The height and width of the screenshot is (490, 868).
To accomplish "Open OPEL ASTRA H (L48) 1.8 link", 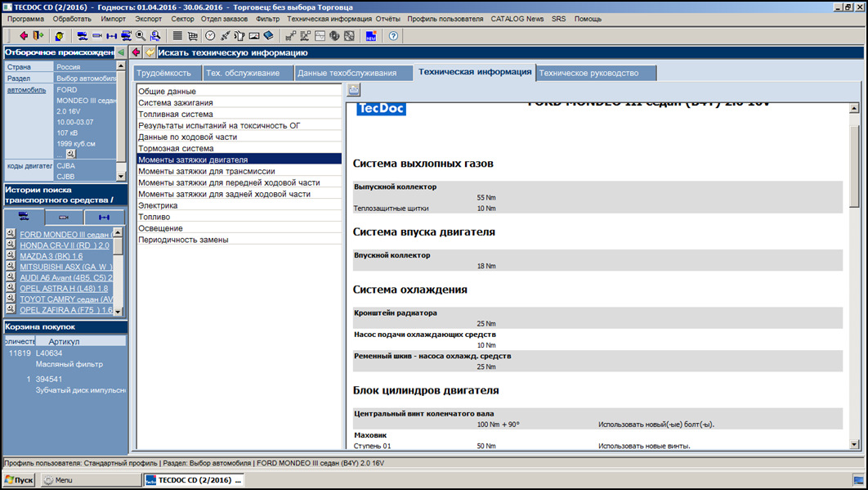I will (64, 288).
